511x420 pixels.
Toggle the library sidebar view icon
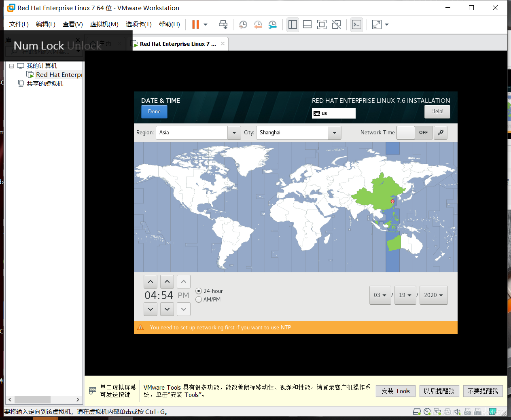point(293,25)
